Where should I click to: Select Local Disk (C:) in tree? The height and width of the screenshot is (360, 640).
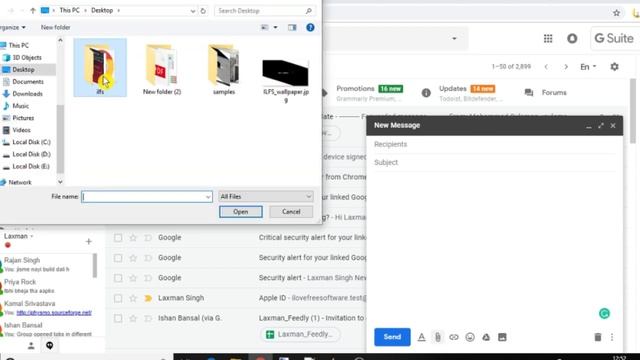(x=31, y=142)
